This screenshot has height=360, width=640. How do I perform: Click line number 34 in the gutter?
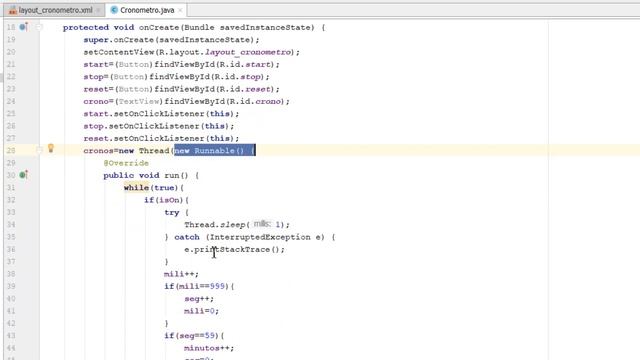coord(11,224)
